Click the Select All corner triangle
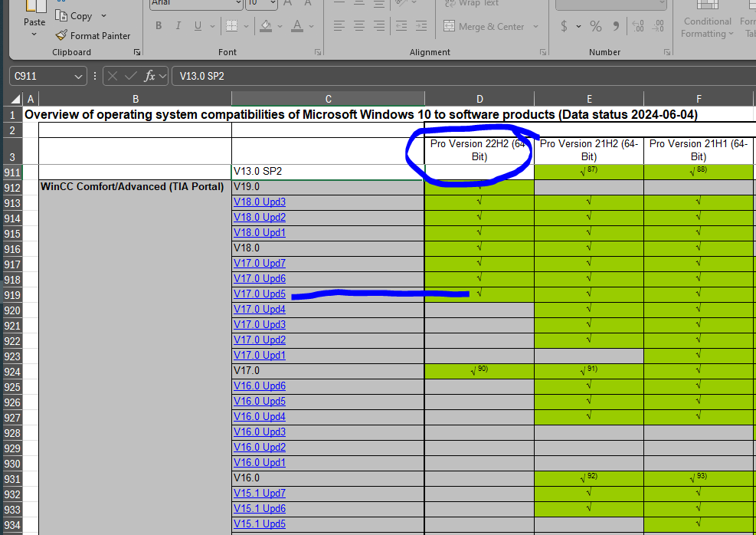The height and width of the screenshot is (535, 756). [15, 99]
